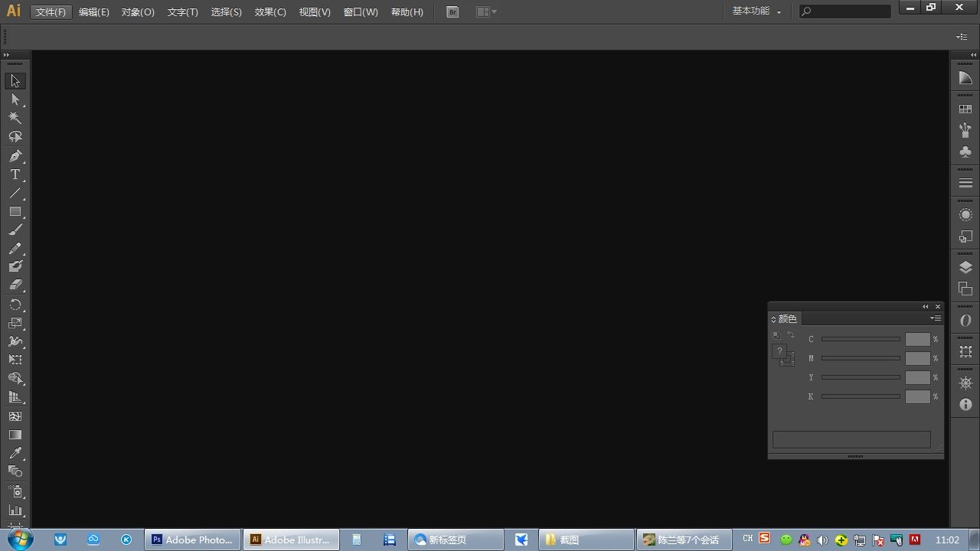This screenshot has height=551, width=980.
Task: Select the Symbol Sprayer tool
Action: [x=15, y=491]
